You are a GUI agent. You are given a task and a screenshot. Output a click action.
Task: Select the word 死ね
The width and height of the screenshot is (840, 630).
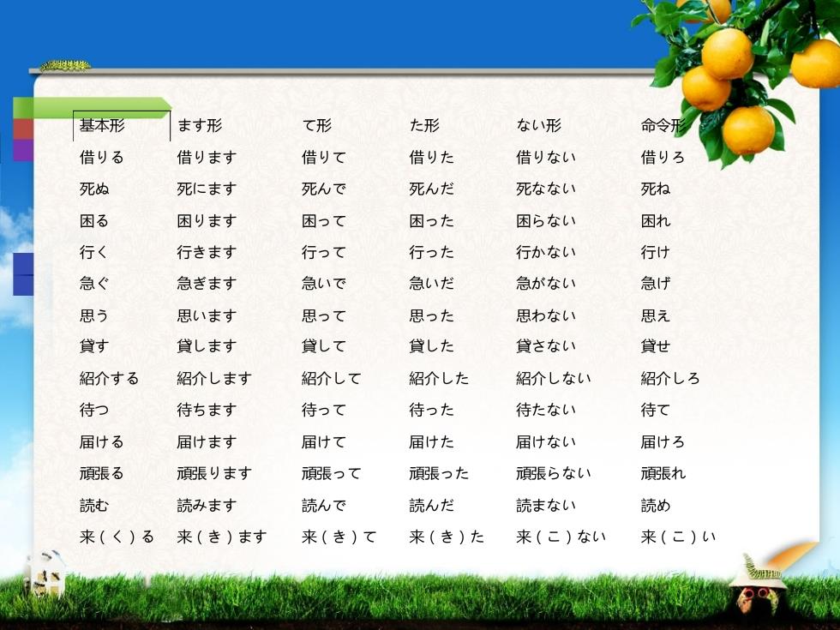pos(656,189)
